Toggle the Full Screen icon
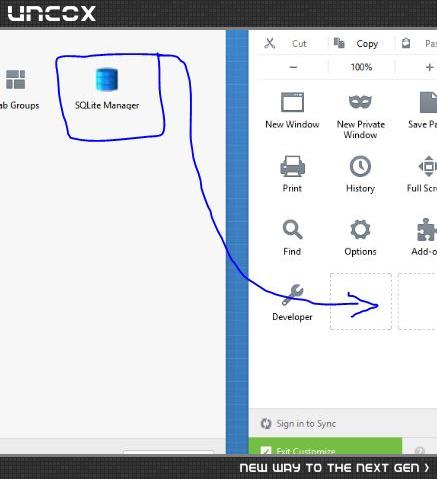437x479 pixels. (x=428, y=166)
